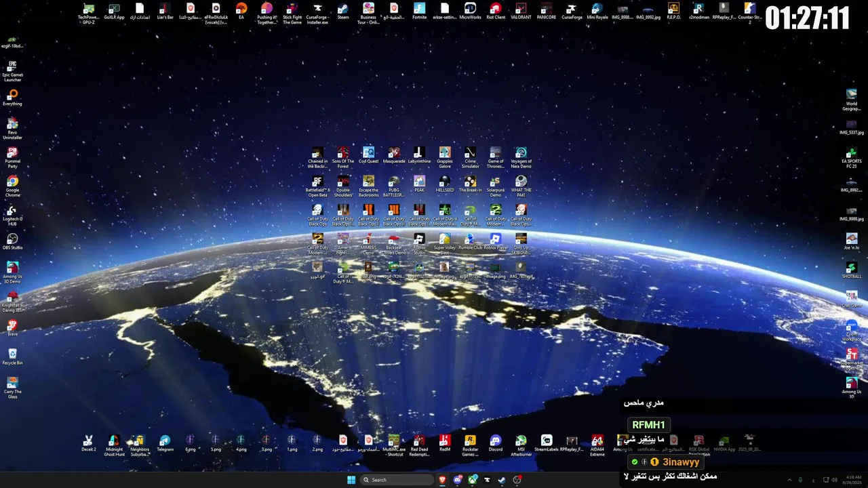This screenshot has width=868, height=488.
Task: Open Battlefield 6 Open Beta shortcut
Action: tap(317, 186)
